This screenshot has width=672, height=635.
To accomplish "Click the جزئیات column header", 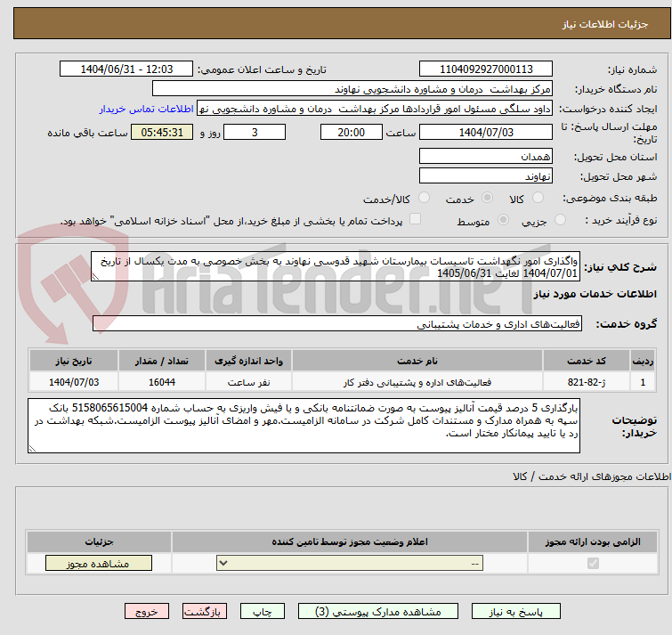I will pyautogui.click(x=99, y=542).
